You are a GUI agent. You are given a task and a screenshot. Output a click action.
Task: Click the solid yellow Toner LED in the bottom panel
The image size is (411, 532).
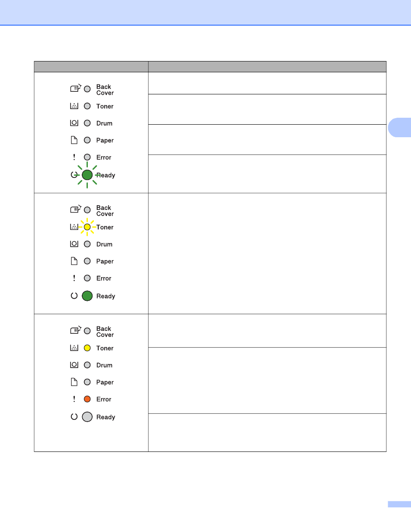(87, 348)
